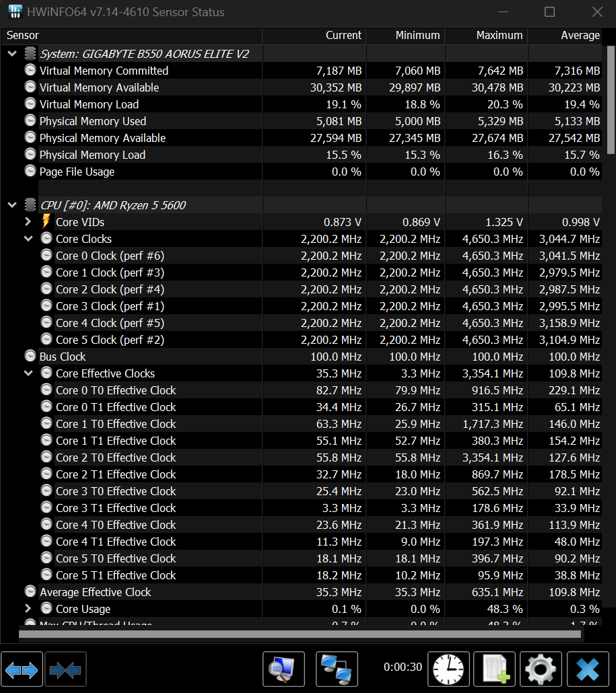Click the gauge icon beside Core 3 T1 Effective Clock

(x=46, y=507)
